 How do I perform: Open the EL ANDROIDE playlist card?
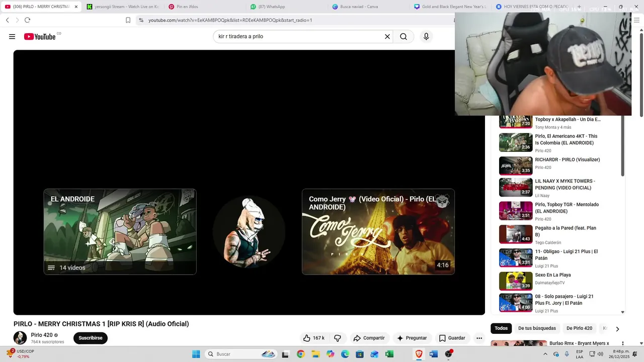coord(120,232)
